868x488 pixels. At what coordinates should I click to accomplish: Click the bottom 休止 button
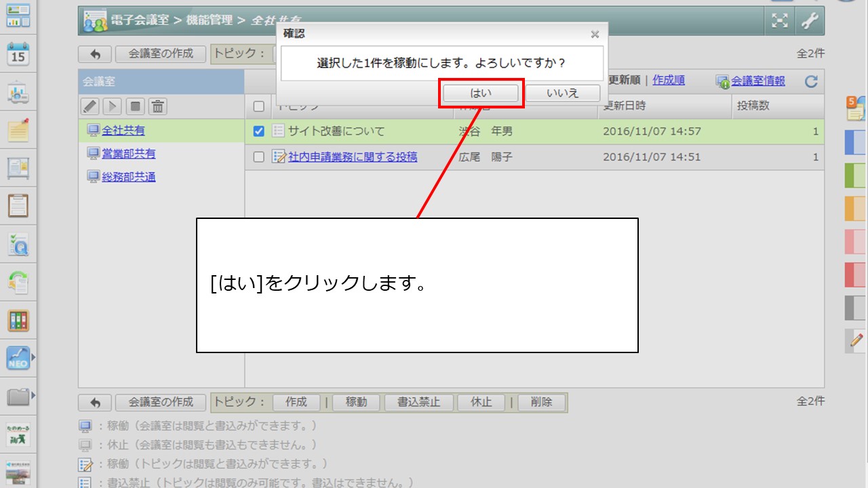(481, 403)
